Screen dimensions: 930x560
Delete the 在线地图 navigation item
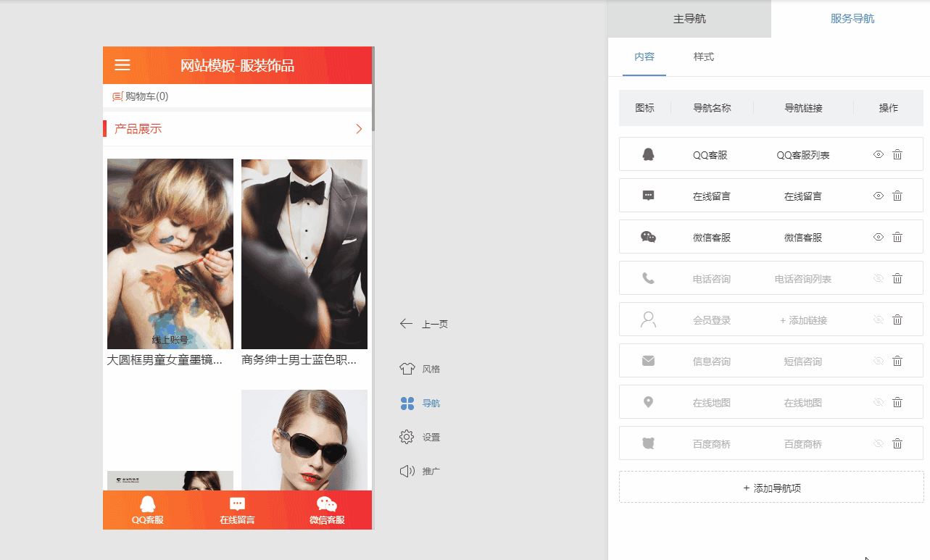click(897, 402)
